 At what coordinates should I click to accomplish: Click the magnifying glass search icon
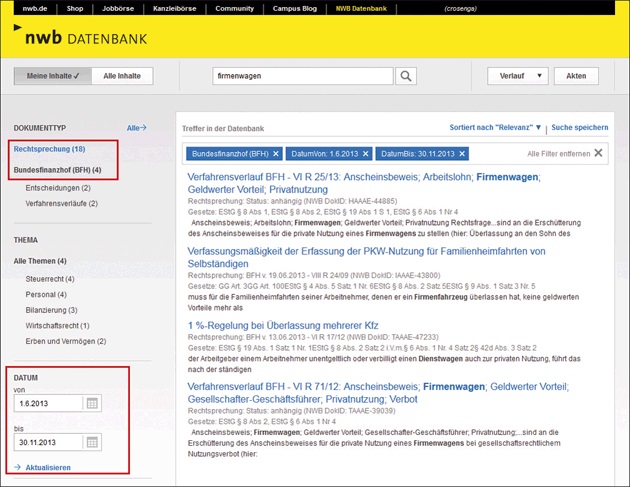[x=406, y=76]
